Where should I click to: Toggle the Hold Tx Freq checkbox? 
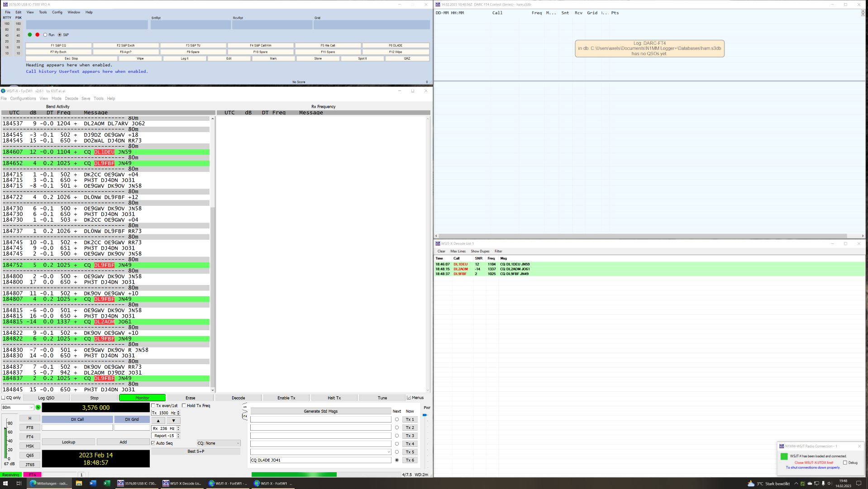184,406
